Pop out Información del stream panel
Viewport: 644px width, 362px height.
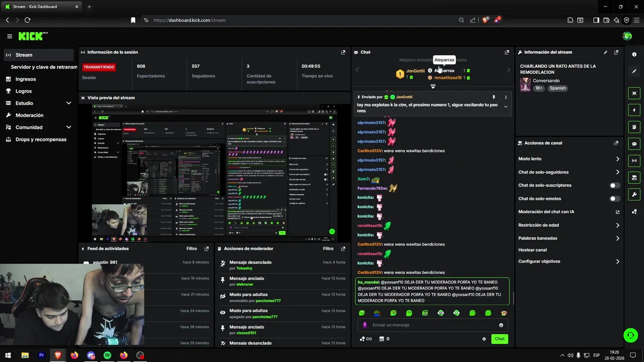pyautogui.click(x=616, y=52)
